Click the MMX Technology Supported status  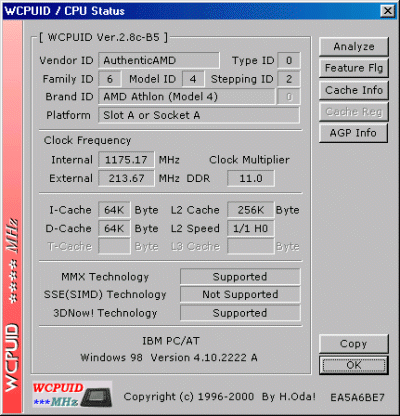click(240, 277)
